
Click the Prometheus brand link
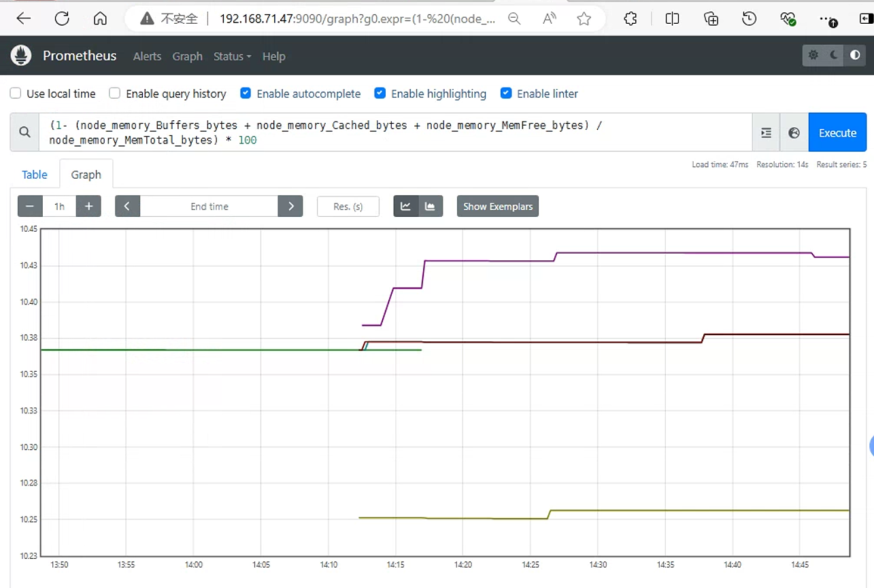(x=80, y=56)
